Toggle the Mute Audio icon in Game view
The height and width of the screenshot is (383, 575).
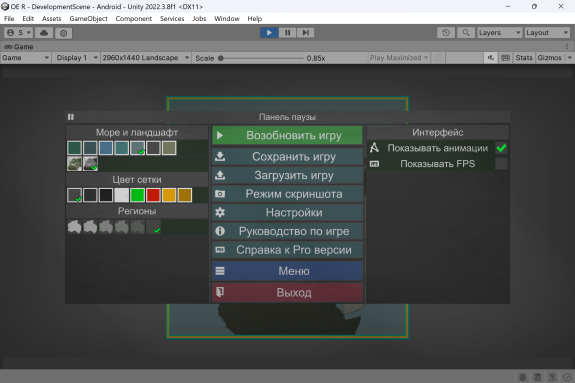point(491,58)
